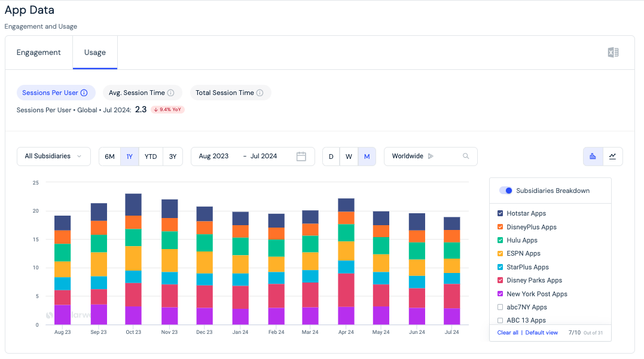Image resolution: width=644 pixels, height=359 pixels.
Task: Click info icon next to Sessions Per User
Action: point(84,93)
